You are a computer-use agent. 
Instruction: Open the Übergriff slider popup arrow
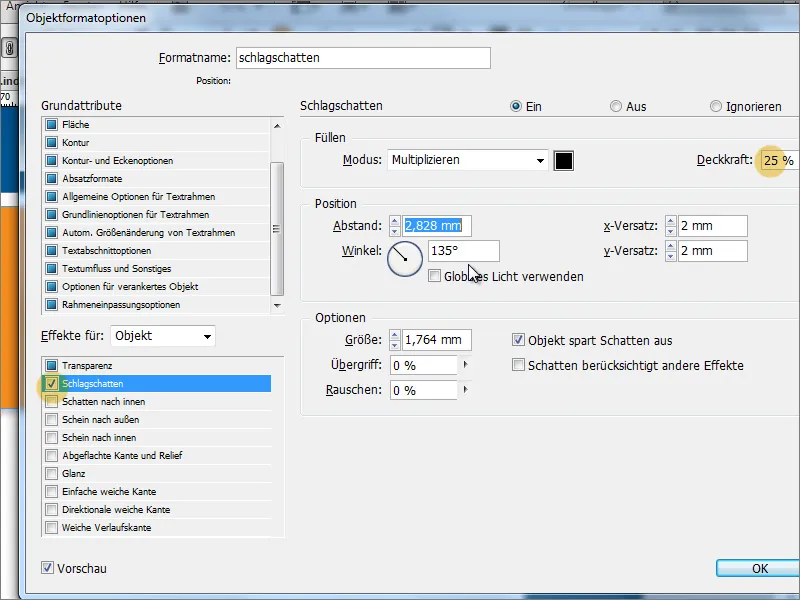coord(465,365)
